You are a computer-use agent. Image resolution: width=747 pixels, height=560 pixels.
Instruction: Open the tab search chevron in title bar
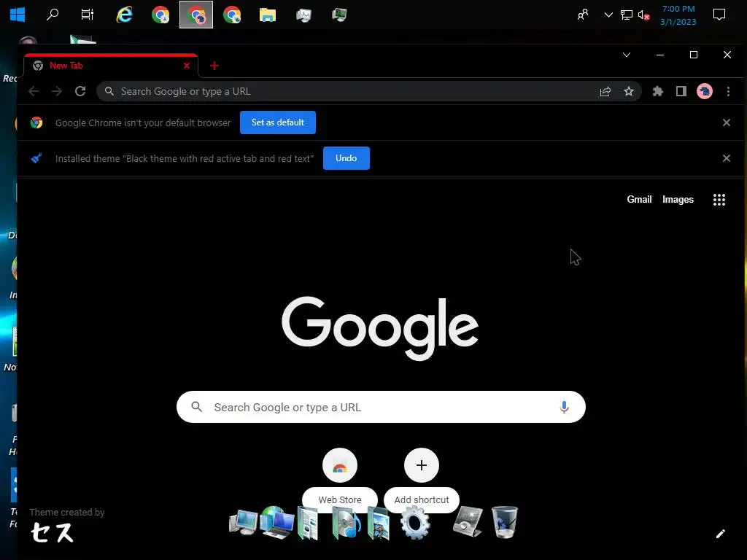(x=627, y=55)
